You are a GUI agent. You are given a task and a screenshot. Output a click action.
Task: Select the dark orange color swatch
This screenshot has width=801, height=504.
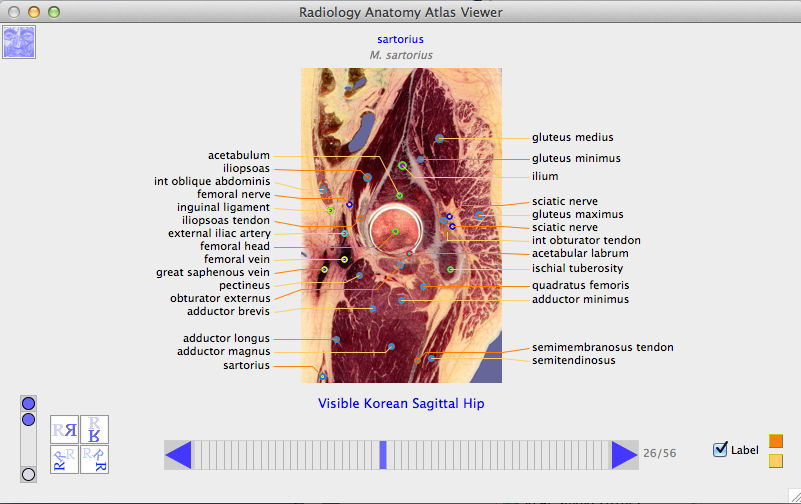pyautogui.click(x=776, y=441)
